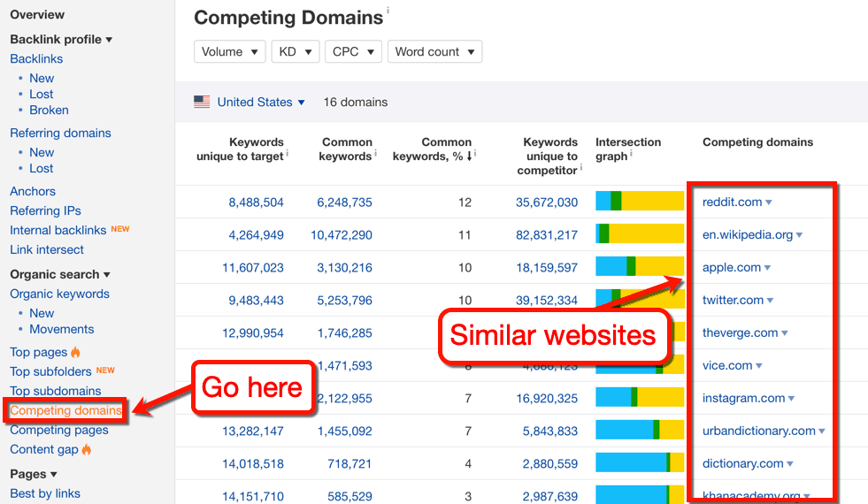Open Lost under Referring domains
This screenshot has height=504, width=868.
tap(41, 168)
